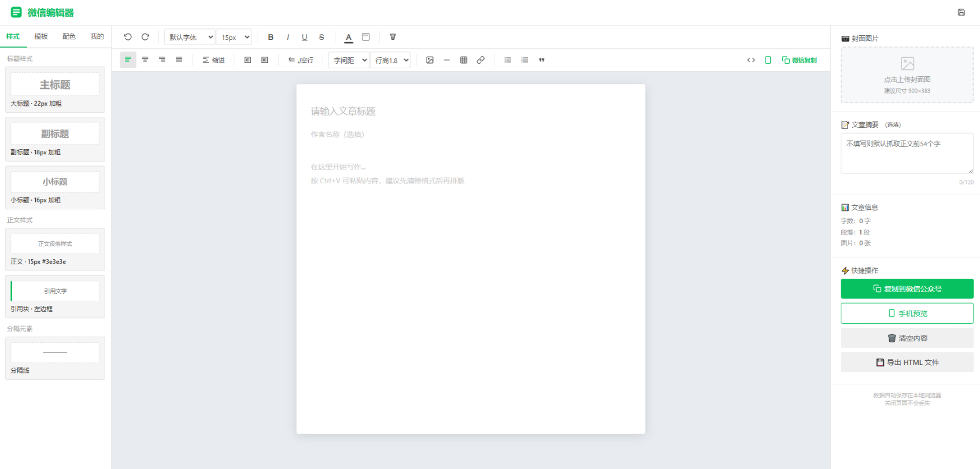Create a bulleted list

pyautogui.click(x=508, y=60)
